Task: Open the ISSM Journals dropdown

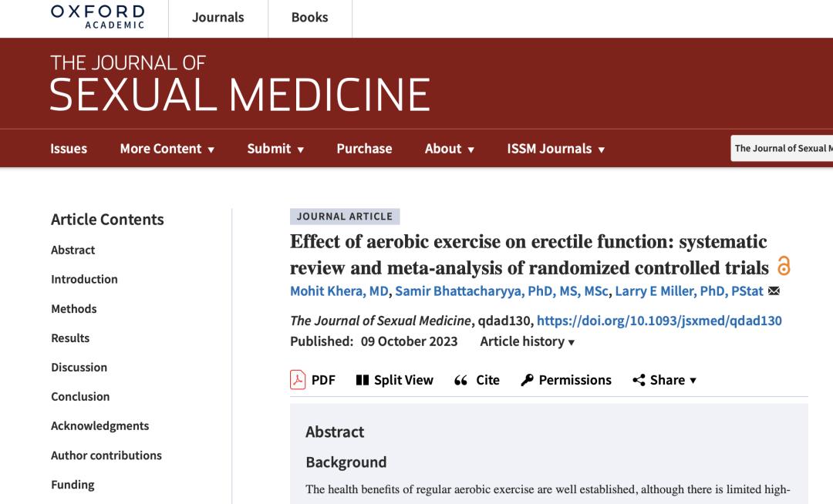Action: tap(555, 149)
